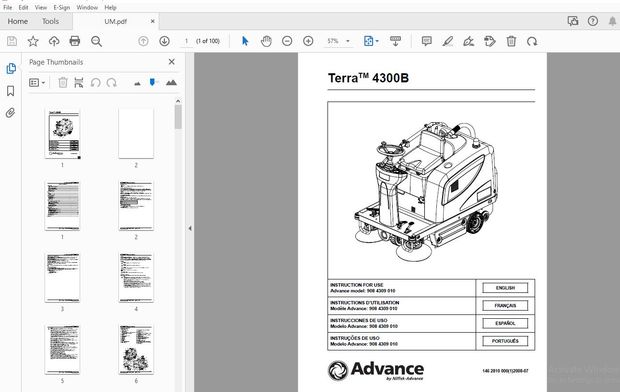620x392 pixels.
Task: Select thumbnail labeled page 3
Action: coord(62,278)
